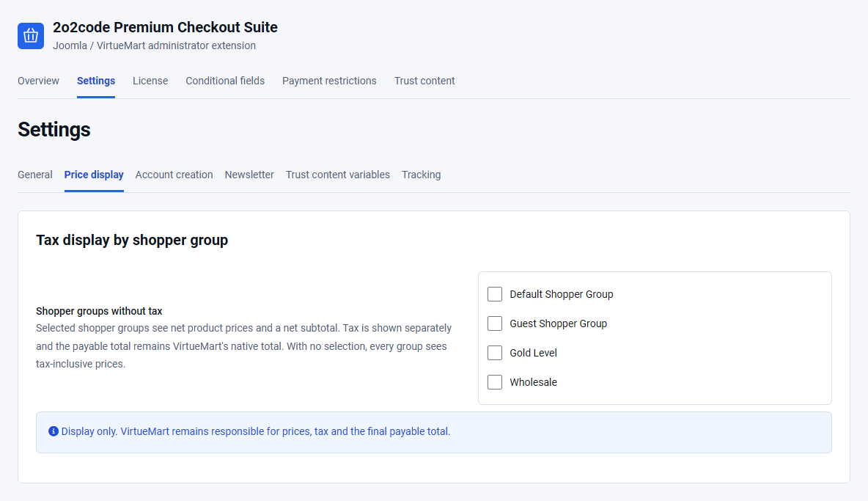The height and width of the screenshot is (501, 868).
Task: Click the 'Shopper groups without tax' label
Action: click(x=99, y=311)
